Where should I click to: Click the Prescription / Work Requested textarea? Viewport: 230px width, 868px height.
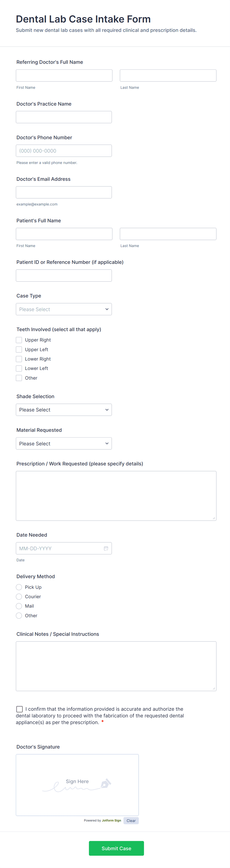[x=116, y=496]
